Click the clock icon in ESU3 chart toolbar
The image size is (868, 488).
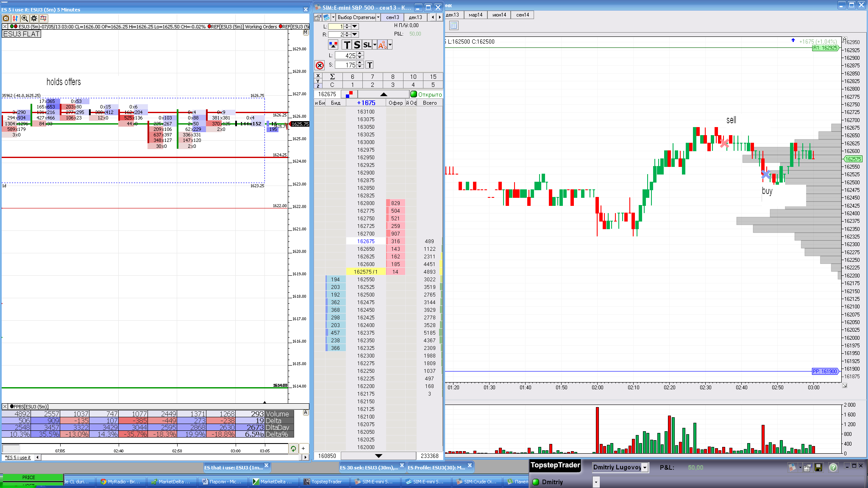coord(6,18)
